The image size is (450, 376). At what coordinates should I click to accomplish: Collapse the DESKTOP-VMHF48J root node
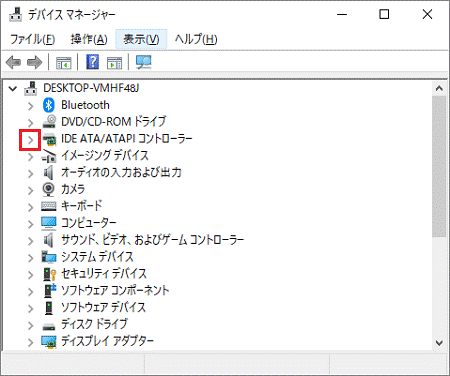click(13, 89)
